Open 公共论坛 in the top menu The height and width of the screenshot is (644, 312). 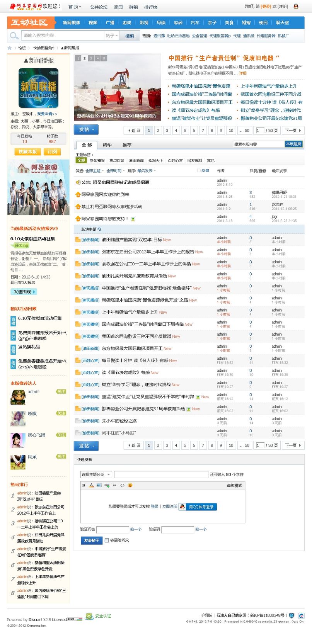[x=99, y=7]
